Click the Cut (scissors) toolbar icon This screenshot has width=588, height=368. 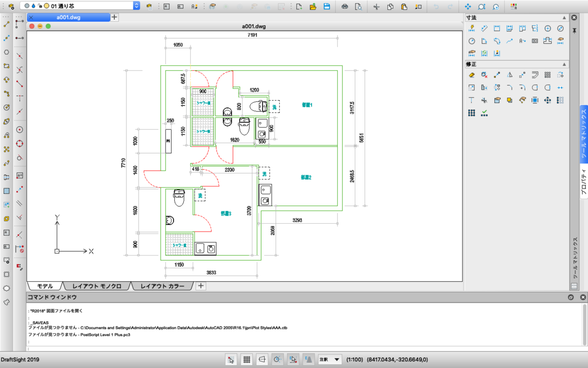pyautogui.click(x=376, y=6)
